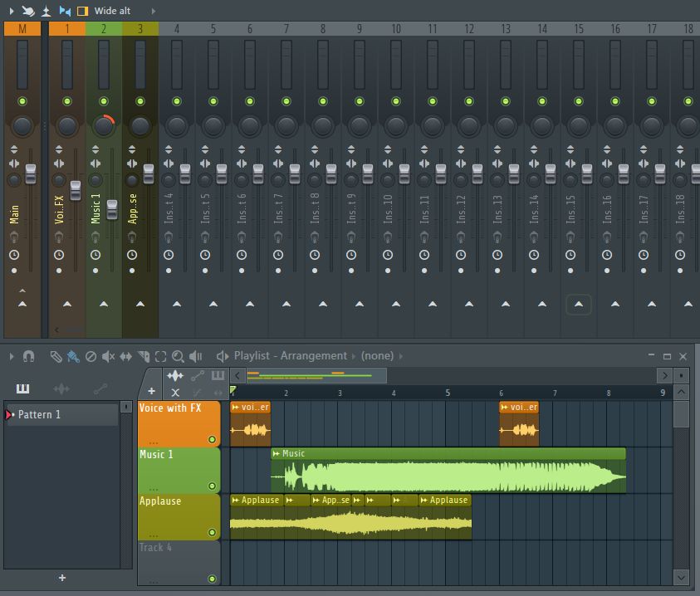Select Pattern 1 in the picker
The height and width of the screenshot is (596, 700).
[62, 414]
